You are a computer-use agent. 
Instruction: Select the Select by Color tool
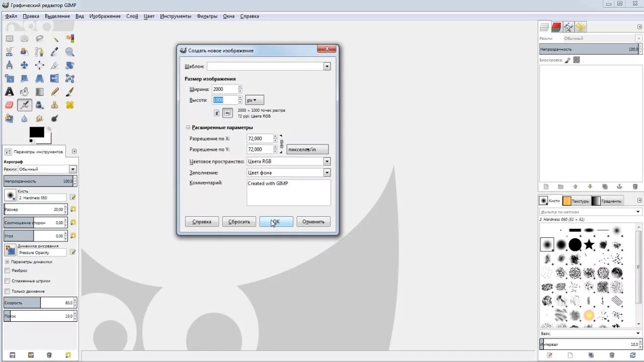tap(70, 38)
